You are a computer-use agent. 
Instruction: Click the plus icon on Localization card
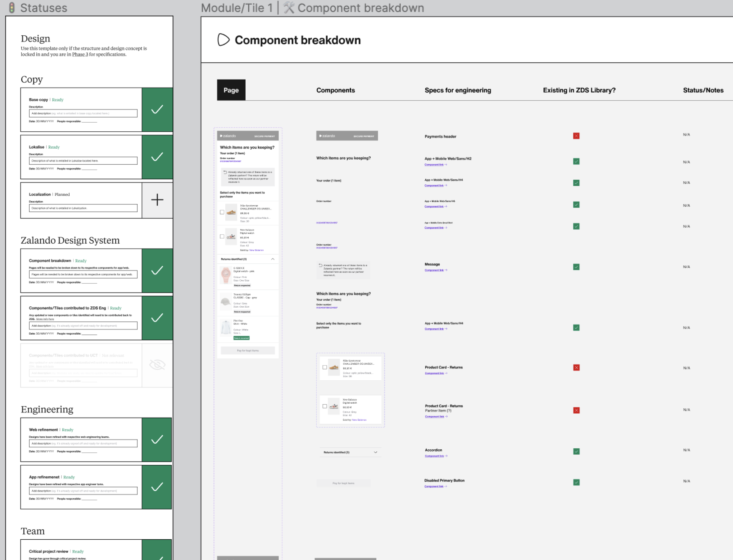(157, 200)
